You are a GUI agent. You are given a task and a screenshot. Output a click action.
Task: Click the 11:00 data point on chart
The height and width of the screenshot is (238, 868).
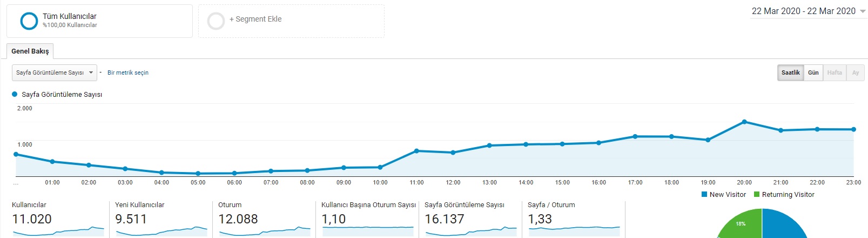point(416,151)
